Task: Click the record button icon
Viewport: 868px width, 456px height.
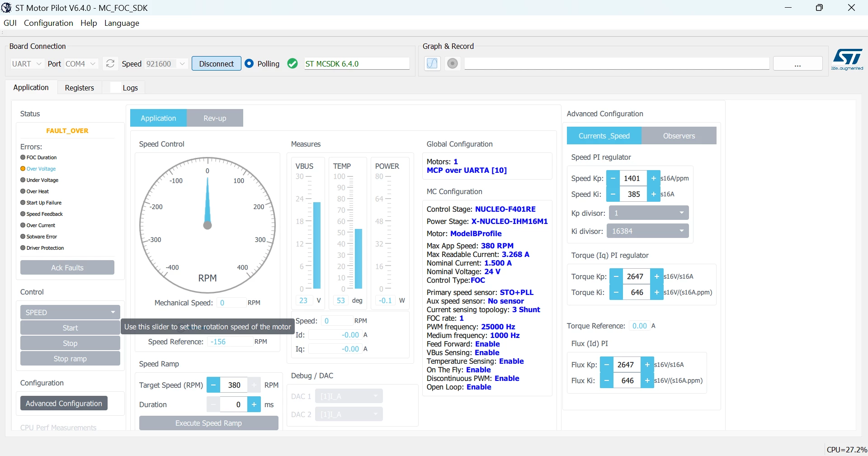Action: point(453,63)
